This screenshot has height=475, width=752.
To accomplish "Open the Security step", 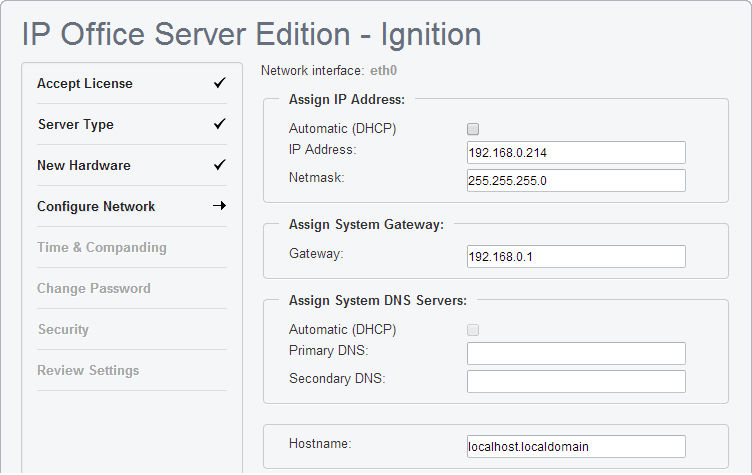I will [63, 330].
